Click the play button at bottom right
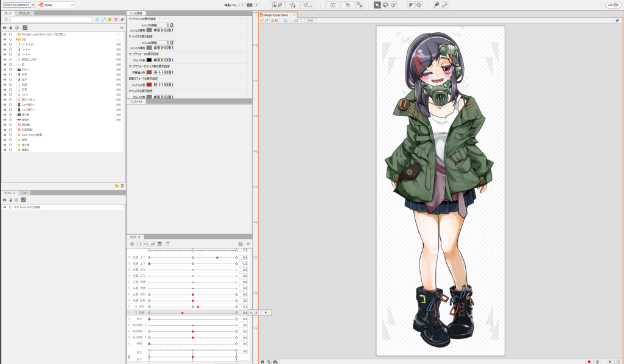 tap(610, 362)
